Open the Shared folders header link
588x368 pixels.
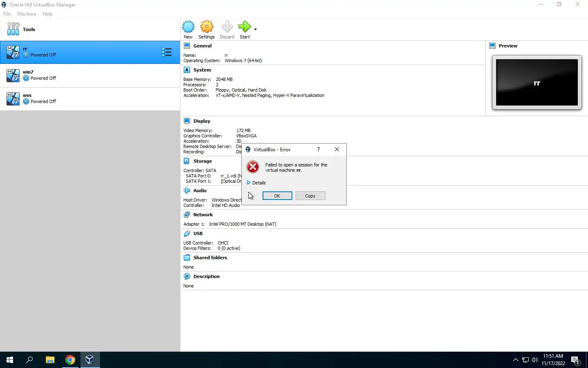[210, 258]
